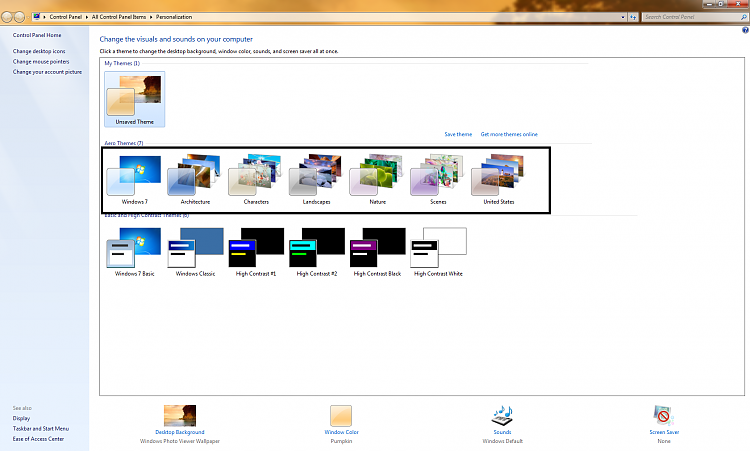Apply the Nature theme
This screenshot has width=750, height=451.
coord(377,179)
